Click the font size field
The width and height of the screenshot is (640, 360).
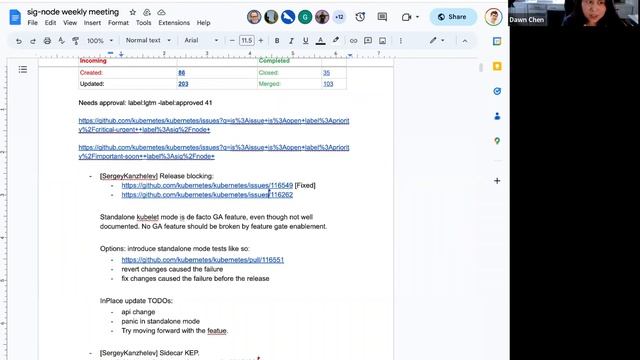pos(247,40)
